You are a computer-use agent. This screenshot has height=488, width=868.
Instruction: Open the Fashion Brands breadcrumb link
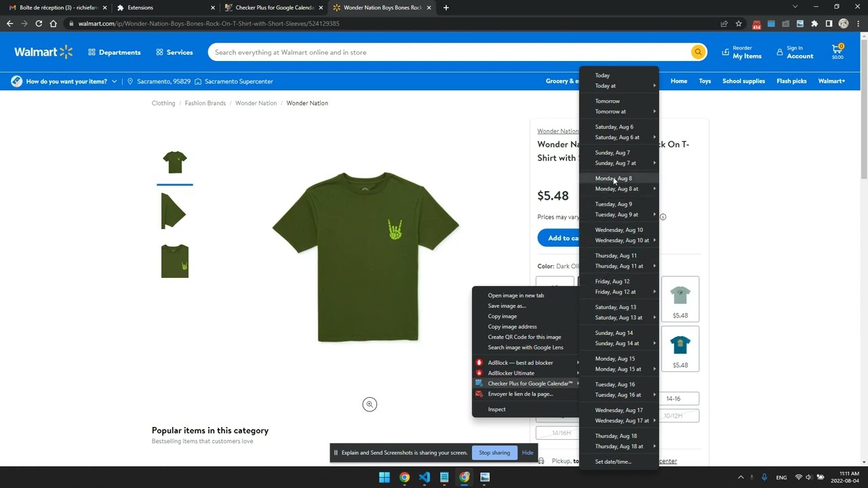coord(205,103)
